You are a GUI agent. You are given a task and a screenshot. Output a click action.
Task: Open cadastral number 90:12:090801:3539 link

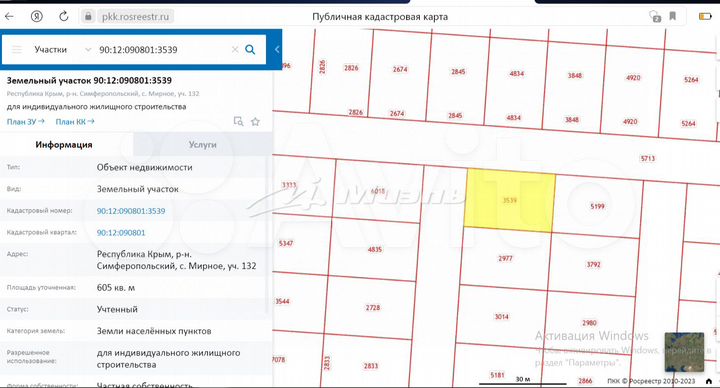tap(131, 211)
